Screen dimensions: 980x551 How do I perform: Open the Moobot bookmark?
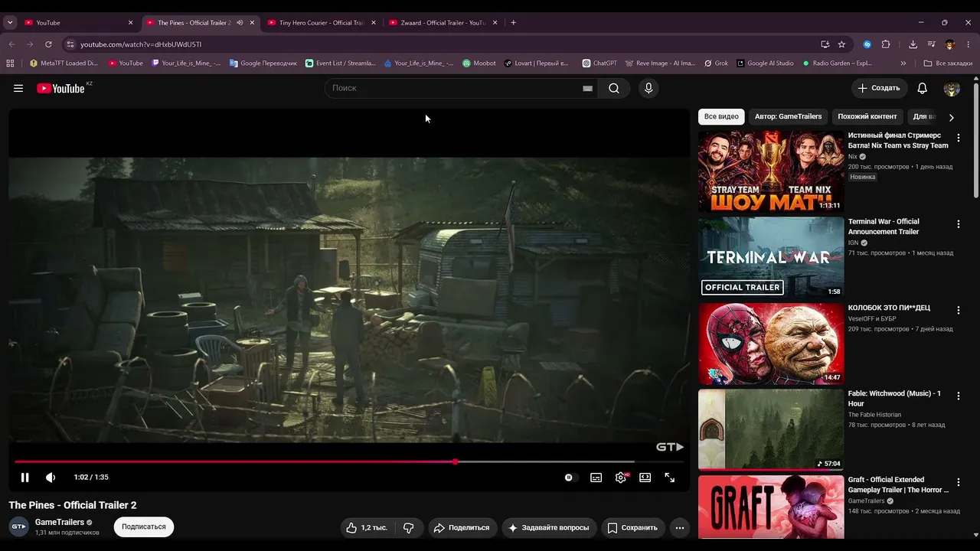(479, 64)
